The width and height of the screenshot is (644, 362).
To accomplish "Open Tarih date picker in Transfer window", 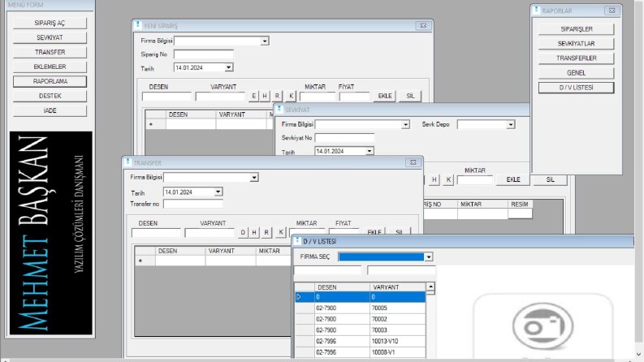I will tap(218, 192).
